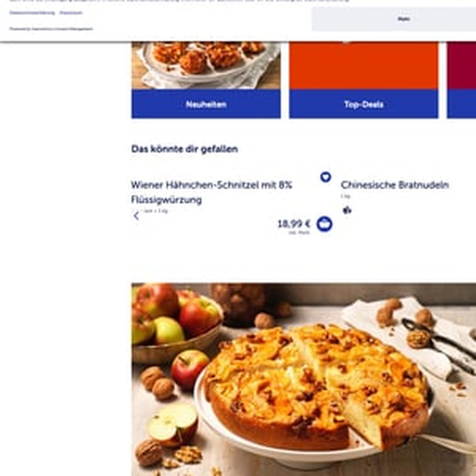Viewport: 476px width, 476px height.
Task: Click the cut-off blue label beside Top-Deals
Action: click(x=462, y=104)
